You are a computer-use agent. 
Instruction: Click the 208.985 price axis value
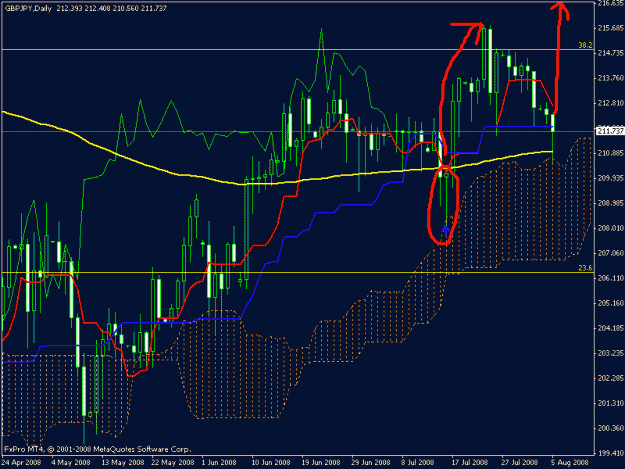click(x=611, y=203)
